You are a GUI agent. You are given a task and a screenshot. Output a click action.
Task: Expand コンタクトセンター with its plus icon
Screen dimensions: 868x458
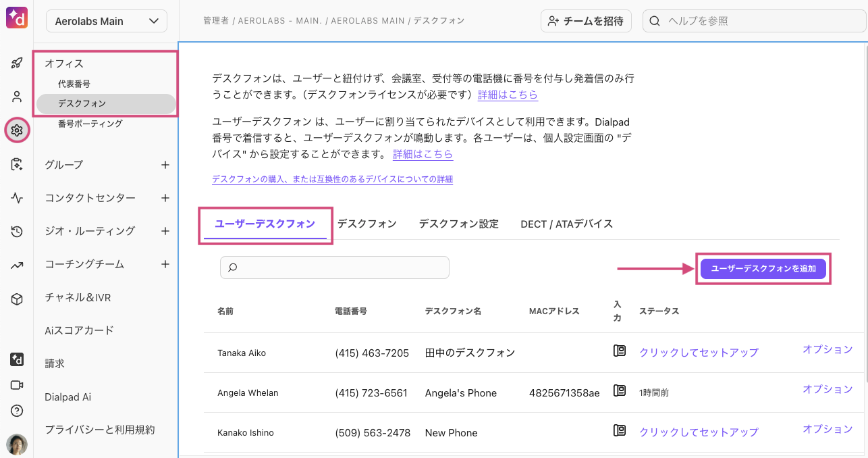tap(165, 198)
